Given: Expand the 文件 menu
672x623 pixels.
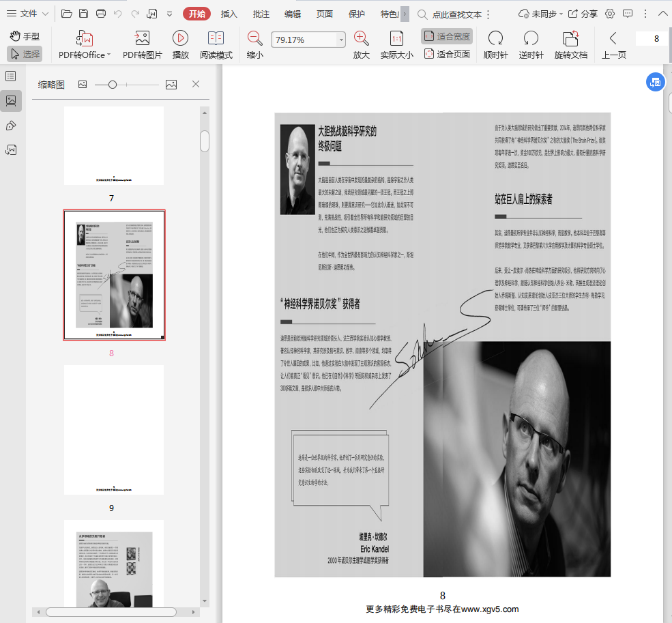Looking at the screenshot, I should pyautogui.click(x=27, y=14).
